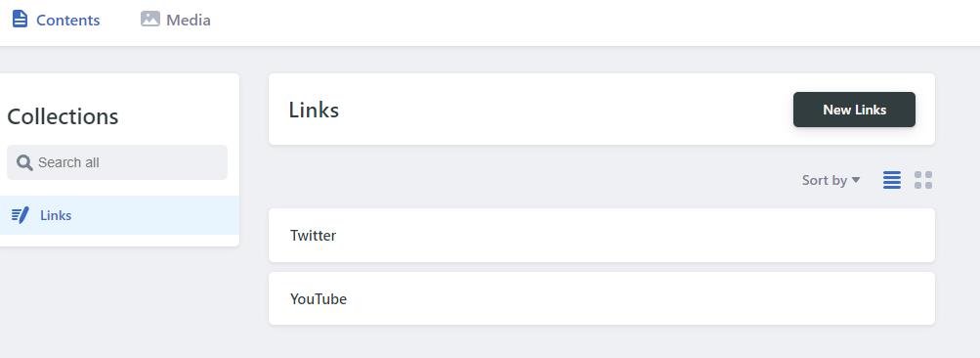Click the Links page heading
This screenshot has width=980, height=358.
coord(314,111)
